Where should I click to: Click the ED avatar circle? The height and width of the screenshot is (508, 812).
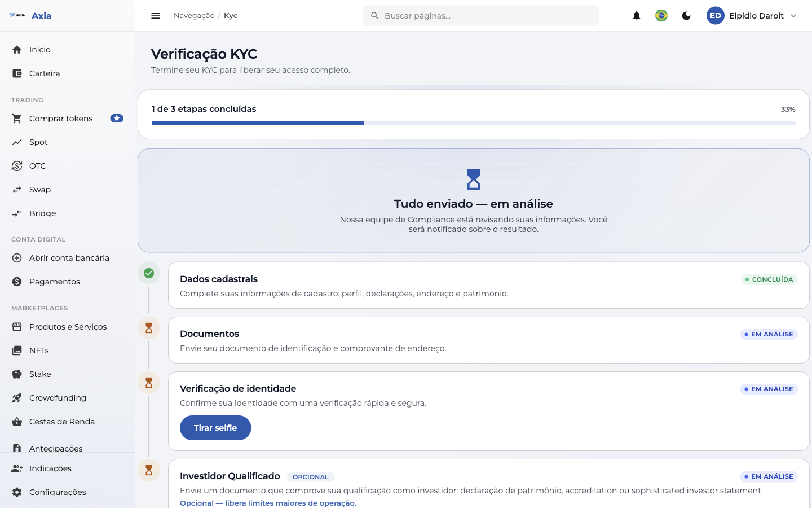click(716, 16)
